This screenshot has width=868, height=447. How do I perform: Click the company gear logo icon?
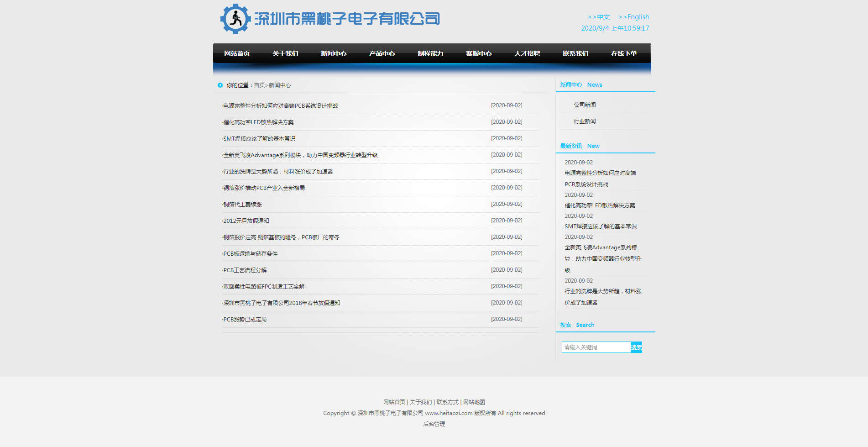[235, 19]
